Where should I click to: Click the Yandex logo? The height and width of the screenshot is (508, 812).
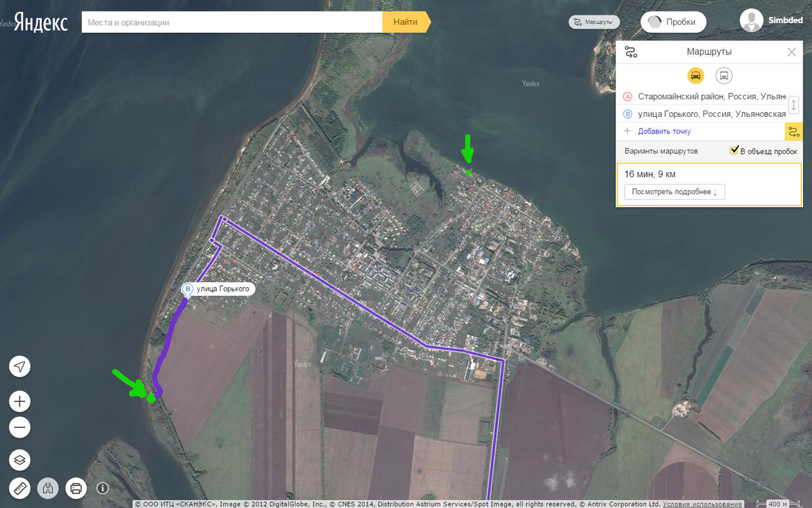[x=41, y=22]
